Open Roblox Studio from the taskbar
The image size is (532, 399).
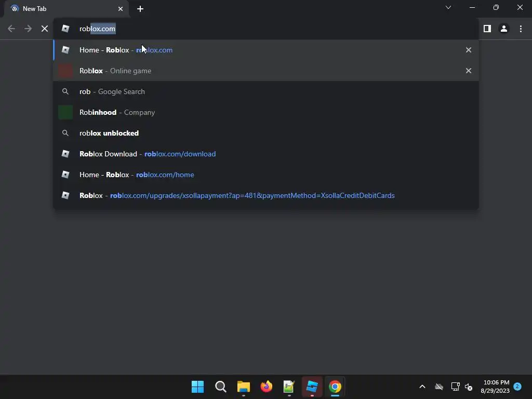pyautogui.click(x=312, y=387)
